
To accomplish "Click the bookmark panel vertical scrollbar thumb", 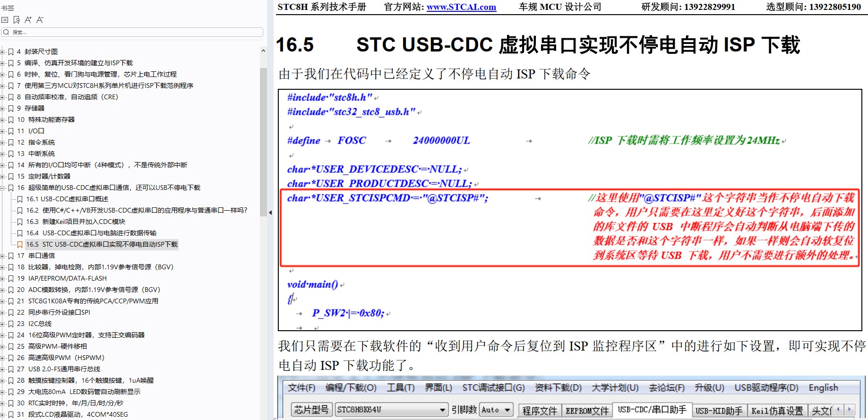I will coord(263,142).
